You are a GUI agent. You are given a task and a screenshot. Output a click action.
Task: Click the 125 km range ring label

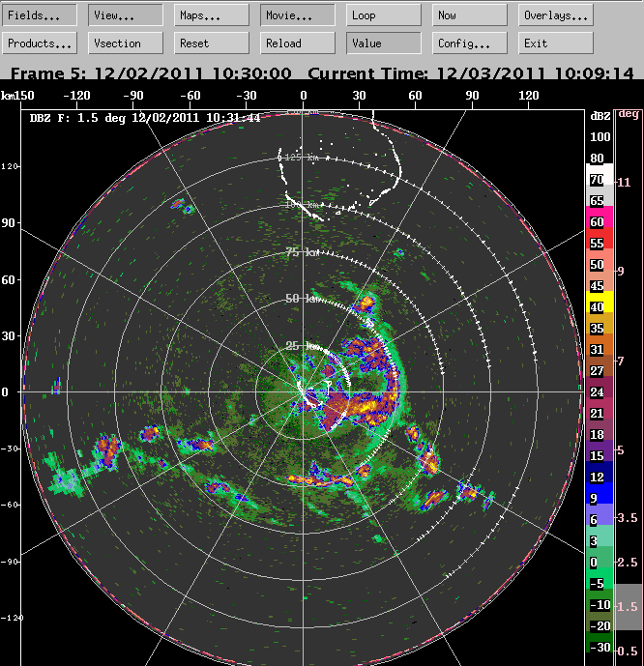(302, 158)
